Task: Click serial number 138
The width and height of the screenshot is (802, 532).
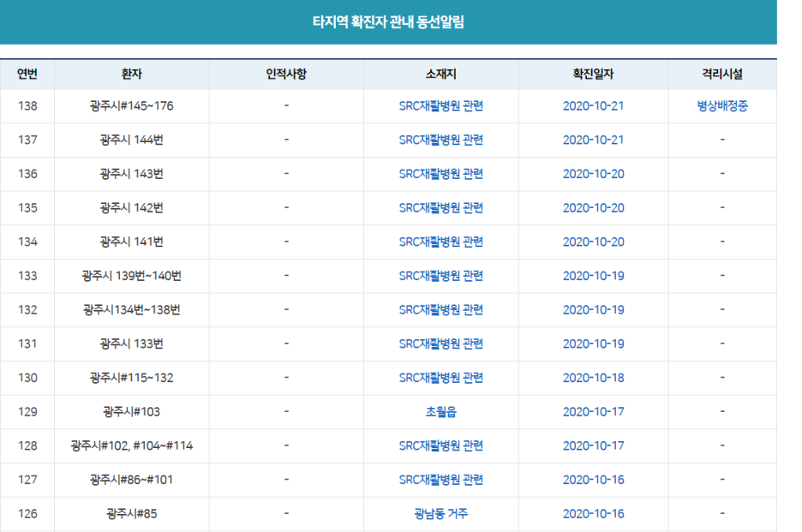Action: click(x=27, y=106)
